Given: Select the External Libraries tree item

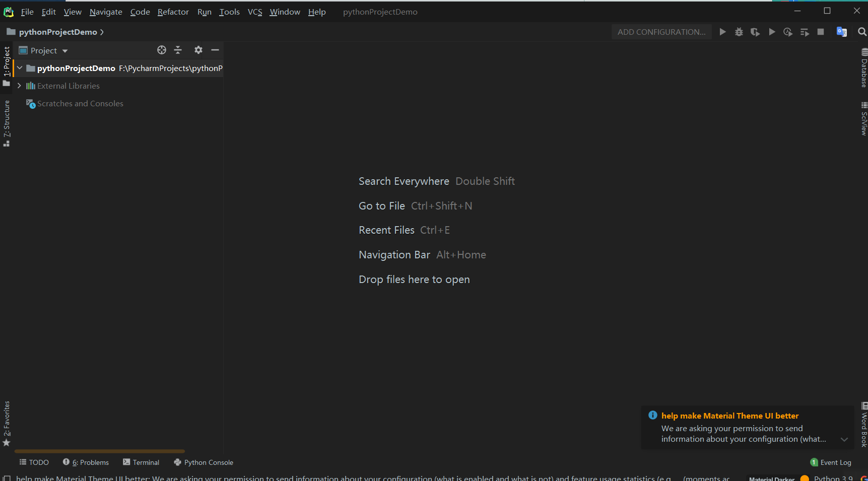Looking at the screenshot, I should click(x=69, y=86).
